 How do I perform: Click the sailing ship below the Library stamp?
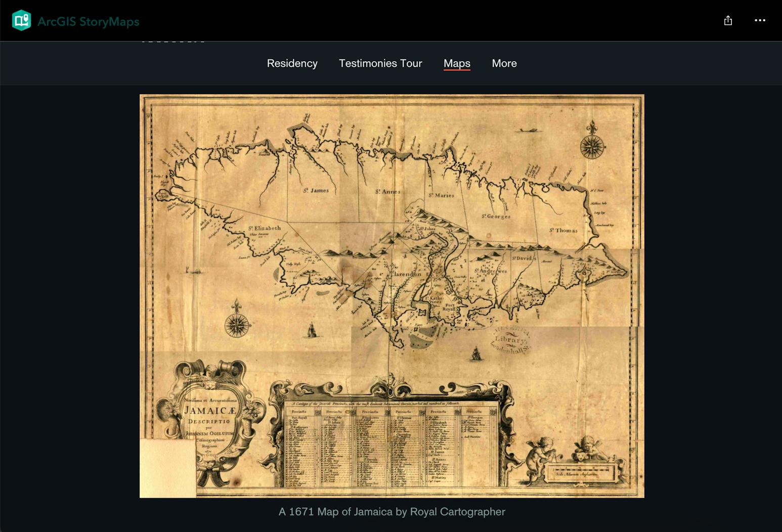pyautogui.click(x=475, y=354)
